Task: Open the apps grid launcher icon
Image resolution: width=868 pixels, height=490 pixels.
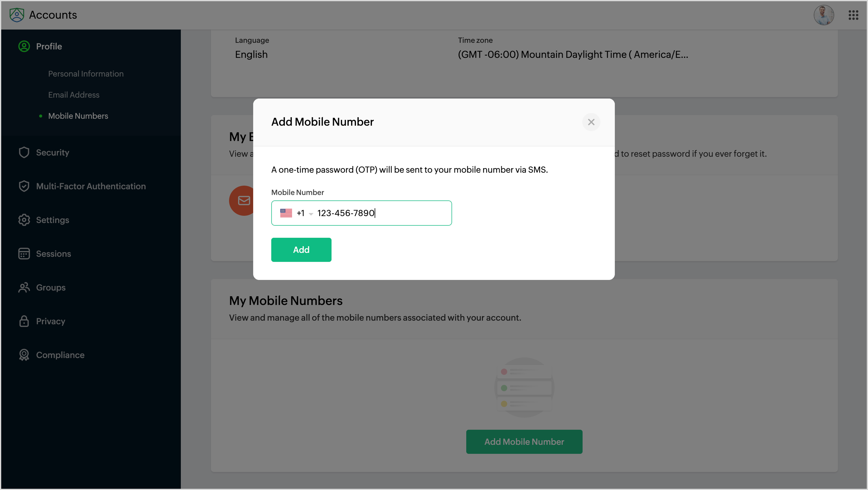Action: pos(853,15)
